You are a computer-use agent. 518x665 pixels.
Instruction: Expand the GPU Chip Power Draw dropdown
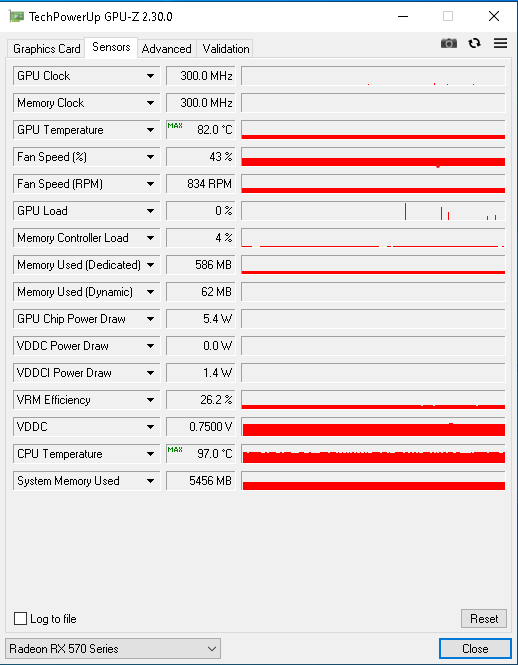pyautogui.click(x=150, y=319)
